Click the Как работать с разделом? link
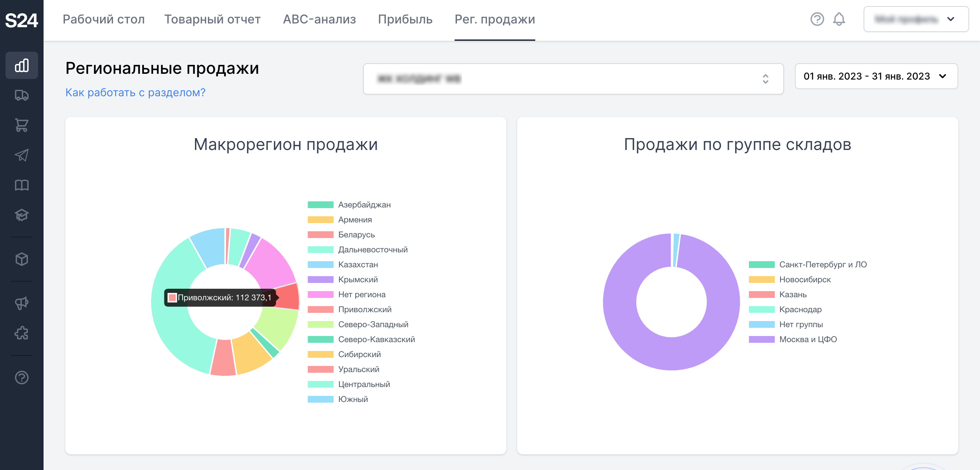 point(135,93)
